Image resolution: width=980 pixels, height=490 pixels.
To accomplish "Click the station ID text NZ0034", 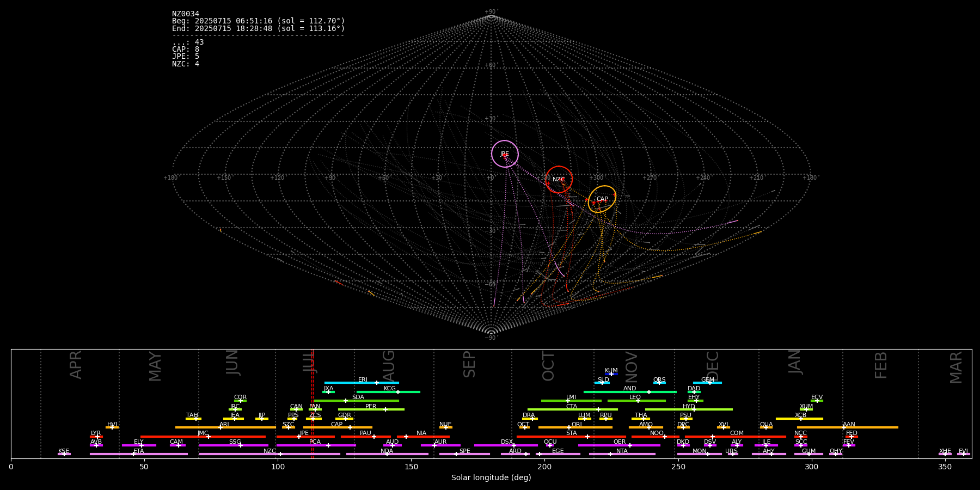I will tap(186, 14).
